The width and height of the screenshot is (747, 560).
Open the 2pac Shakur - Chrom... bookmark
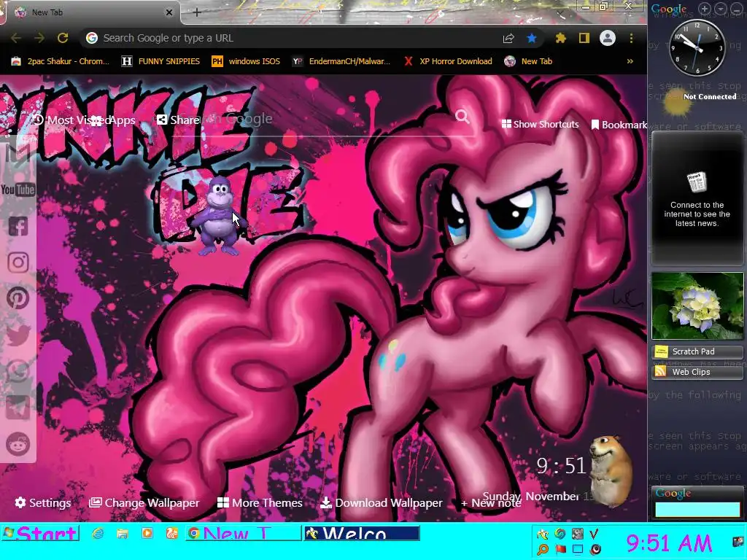point(60,61)
